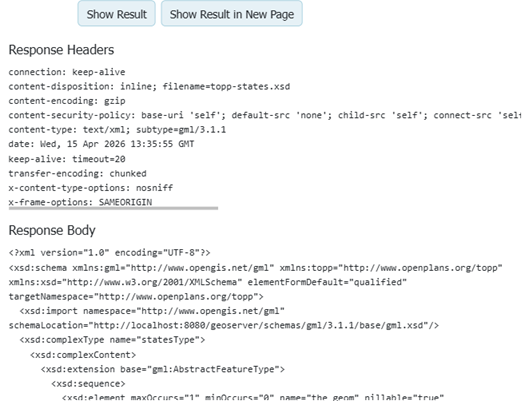
Task: Click the connection: keep-alive header line
Action: tap(67, 72)
